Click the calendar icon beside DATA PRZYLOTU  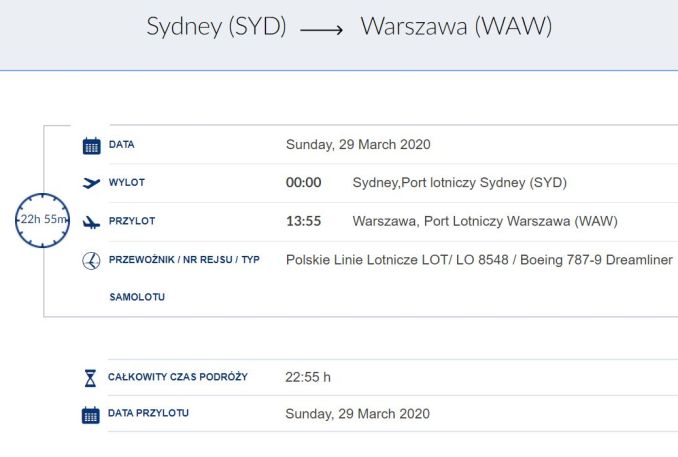[91, 415]
